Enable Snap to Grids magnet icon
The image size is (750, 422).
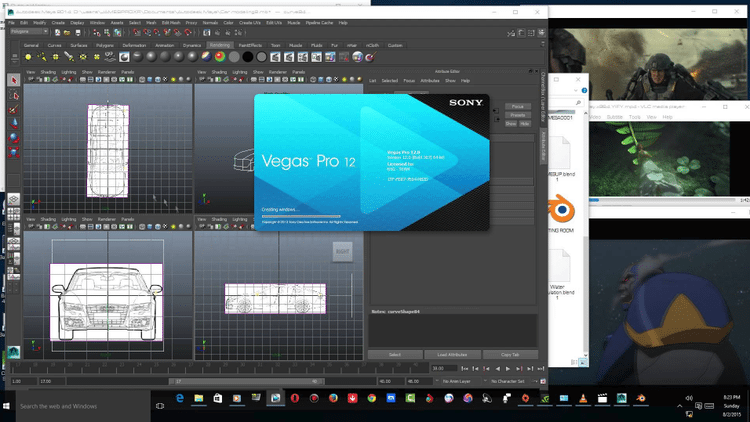click(x=137, y=33)
